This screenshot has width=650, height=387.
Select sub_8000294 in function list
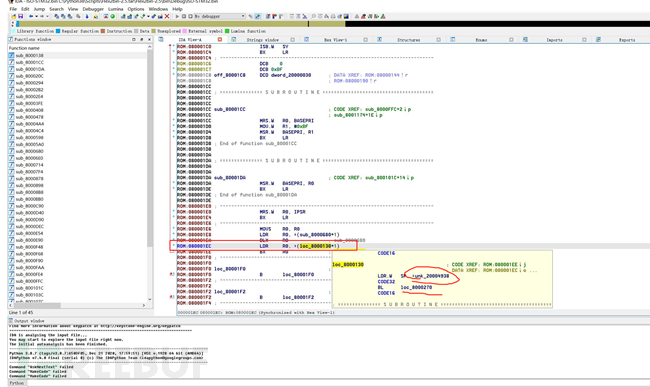(x=29, y=83)
